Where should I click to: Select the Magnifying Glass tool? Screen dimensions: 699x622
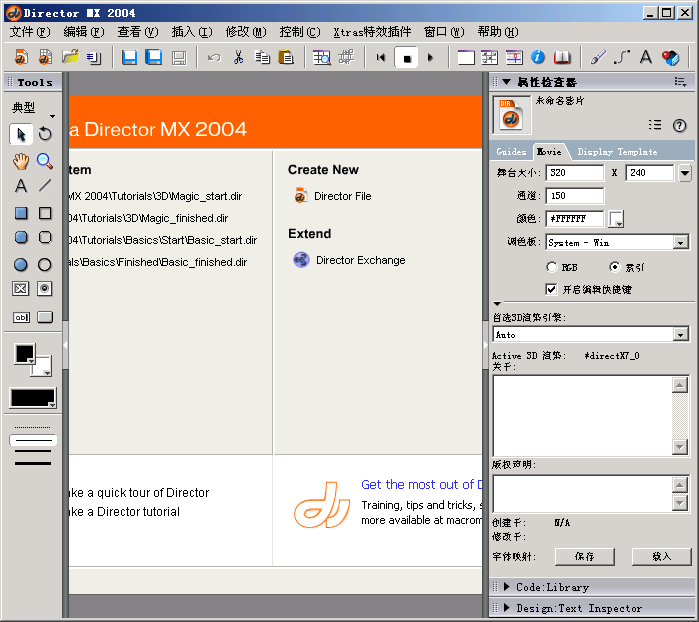click(45, 161)
